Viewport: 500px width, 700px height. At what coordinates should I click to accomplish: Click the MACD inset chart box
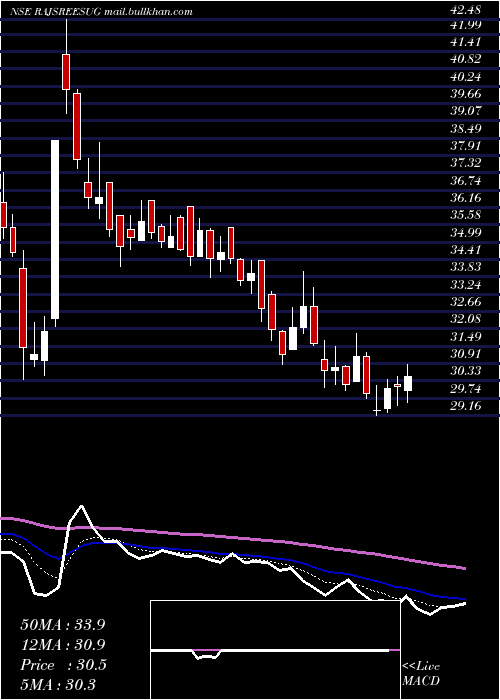point(275,650)
